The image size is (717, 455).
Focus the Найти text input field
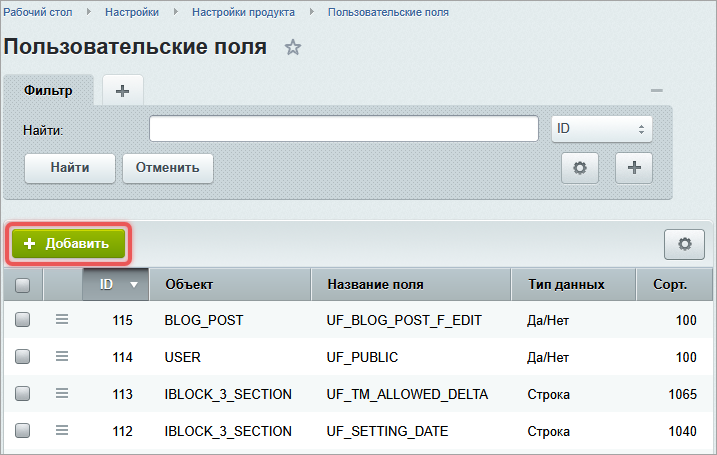(x=344, y=130)
